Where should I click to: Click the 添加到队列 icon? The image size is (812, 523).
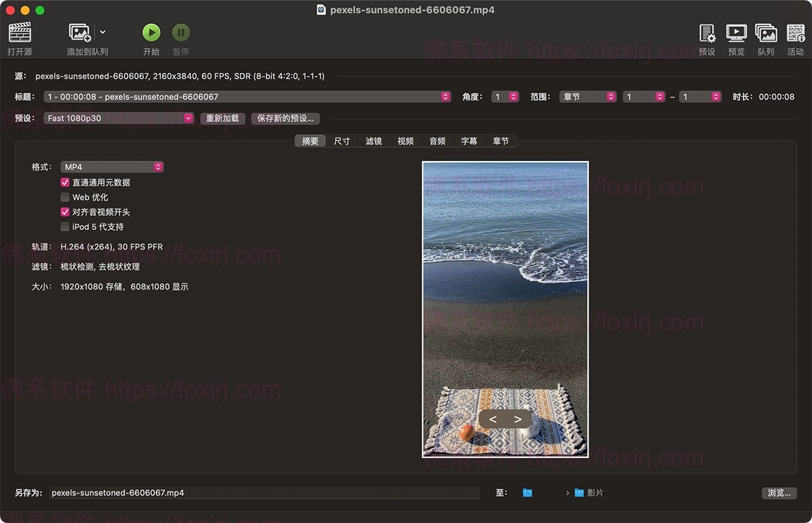[x=78, y=32]
